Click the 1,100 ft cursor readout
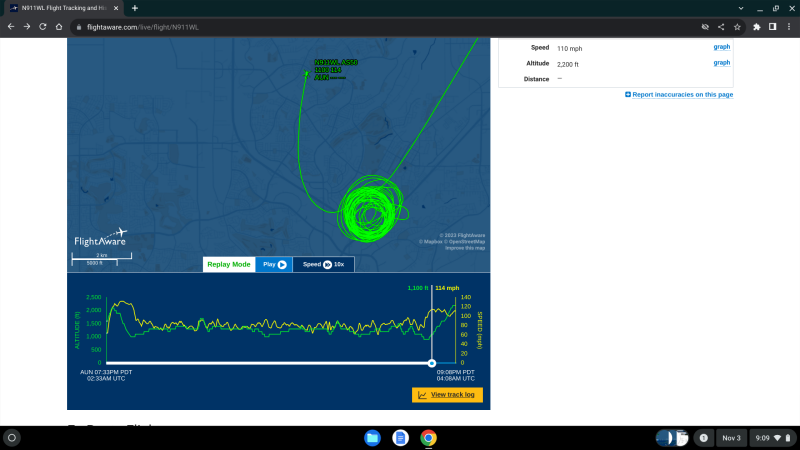The width and height of the screenshot is (800, 450). [x=418, y=288]
